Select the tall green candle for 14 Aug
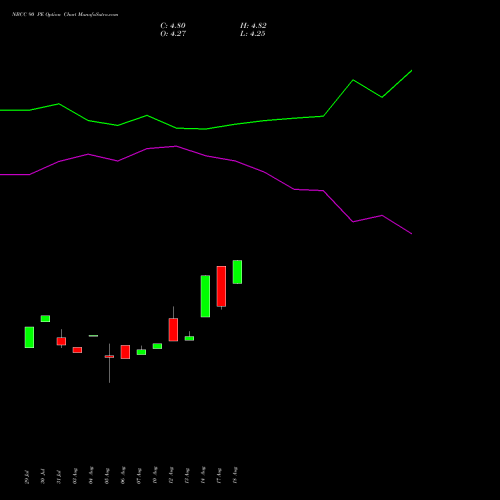 (x=205, y=296)
